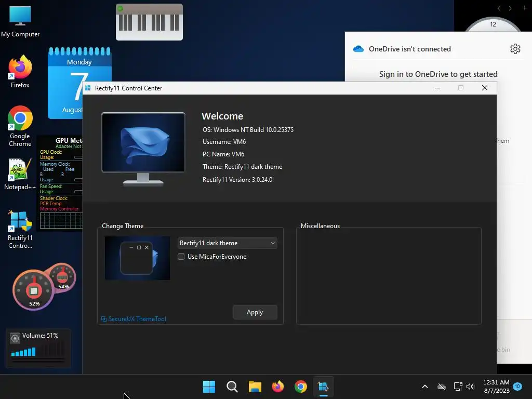The height and width of the screenshot is (399, 532).
Task: Click the OneDrive cloud icon in panel
Action: pyautogui.click(x=358, y=49)
